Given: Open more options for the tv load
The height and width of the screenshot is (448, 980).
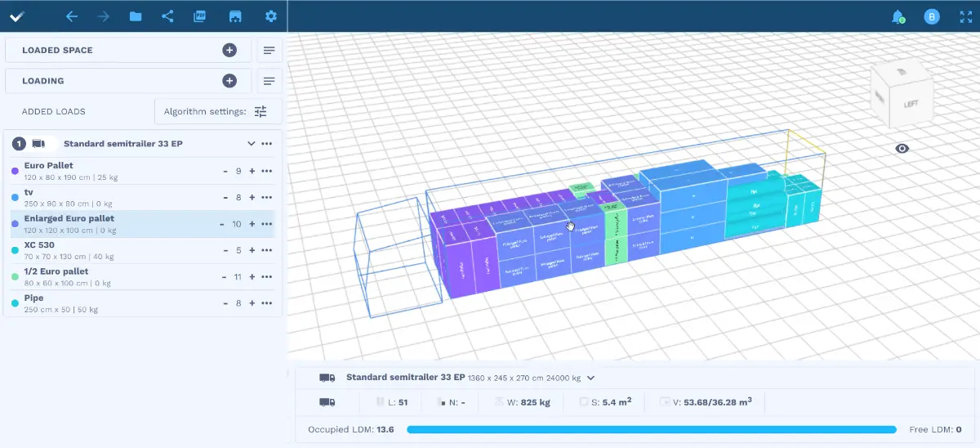Looking at the screenshot, I should 266,198.
